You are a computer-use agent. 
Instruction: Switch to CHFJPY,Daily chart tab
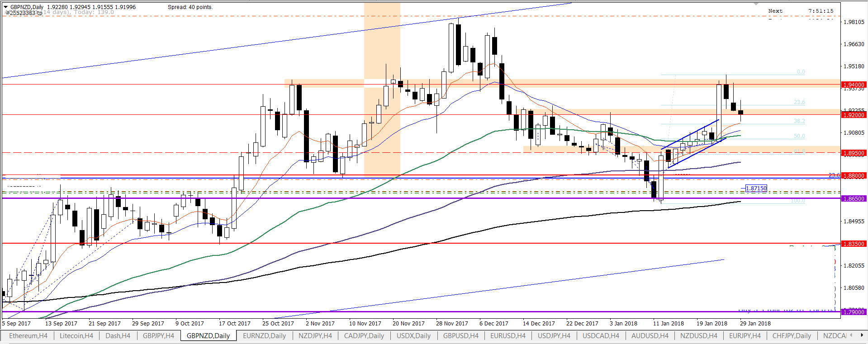pos(792,336)
